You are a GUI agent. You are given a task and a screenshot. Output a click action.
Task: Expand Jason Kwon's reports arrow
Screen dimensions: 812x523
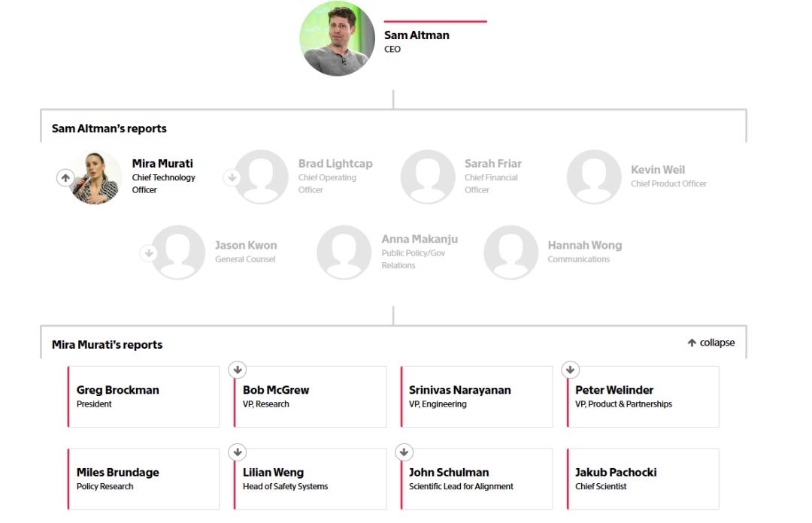149,252
